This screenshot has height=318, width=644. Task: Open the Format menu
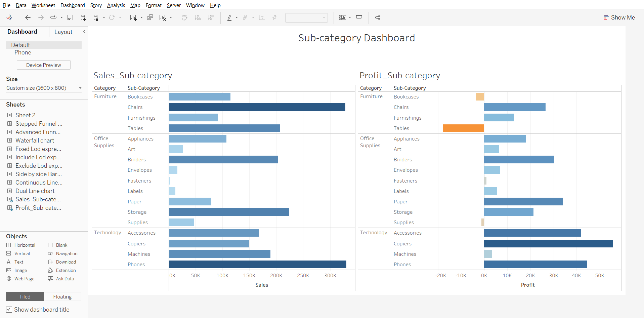tap(154, 5)
